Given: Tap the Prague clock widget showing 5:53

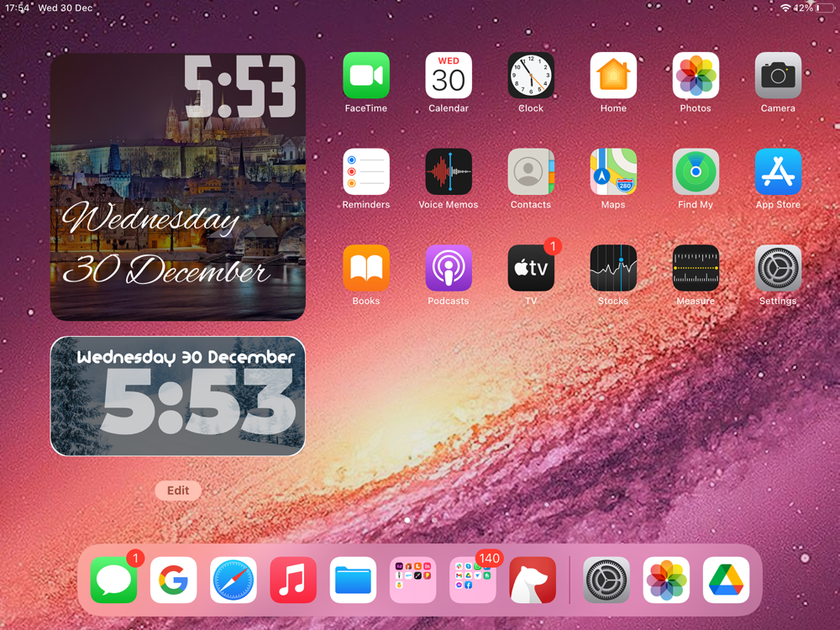Looking at the screenshot, I should (x=178, y=186).
